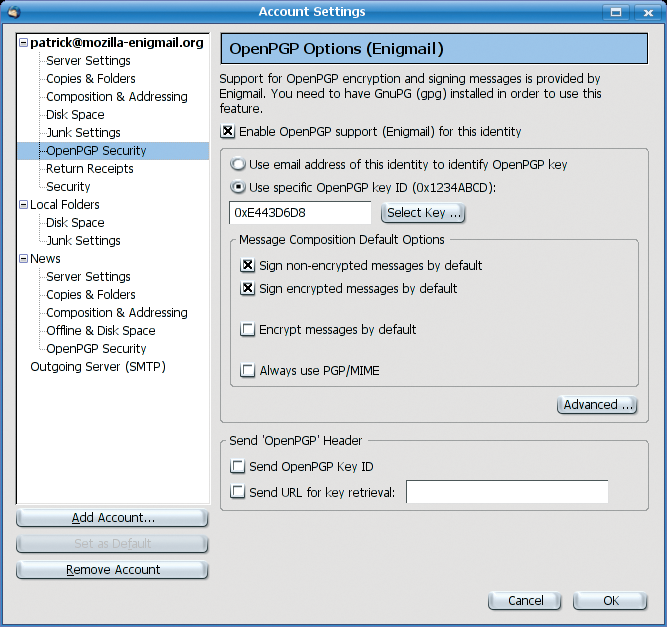Open Copies & Folders under News
Image resolution: width=667 pixels, height=627 pixels.
pos(91,295)
